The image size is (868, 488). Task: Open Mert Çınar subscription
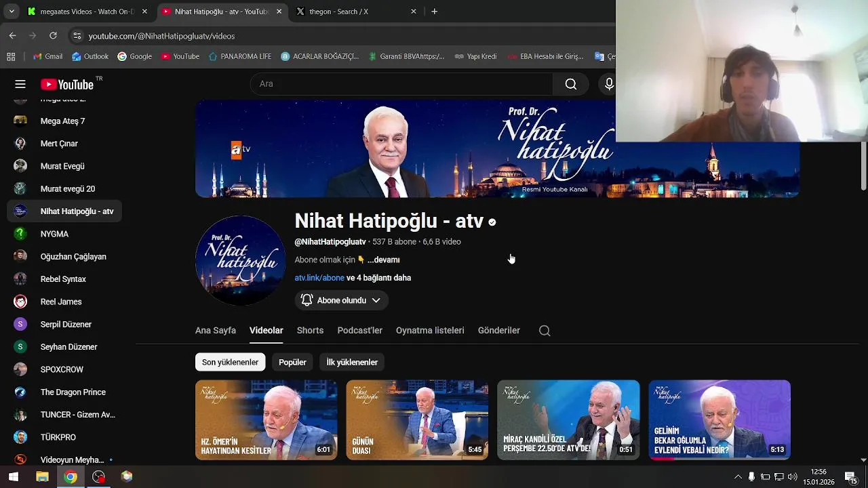pos(64,144)
